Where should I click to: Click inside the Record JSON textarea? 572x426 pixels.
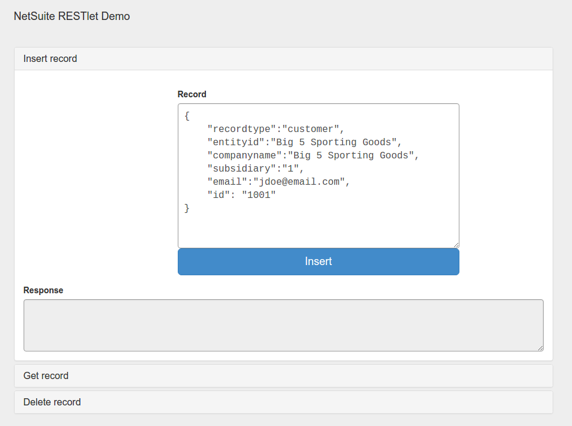click(318, 175)
